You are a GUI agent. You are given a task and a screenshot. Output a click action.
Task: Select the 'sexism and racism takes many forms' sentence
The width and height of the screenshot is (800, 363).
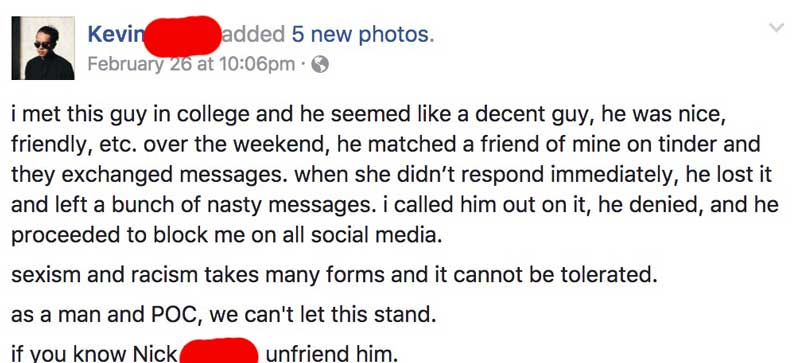point(334,275)
